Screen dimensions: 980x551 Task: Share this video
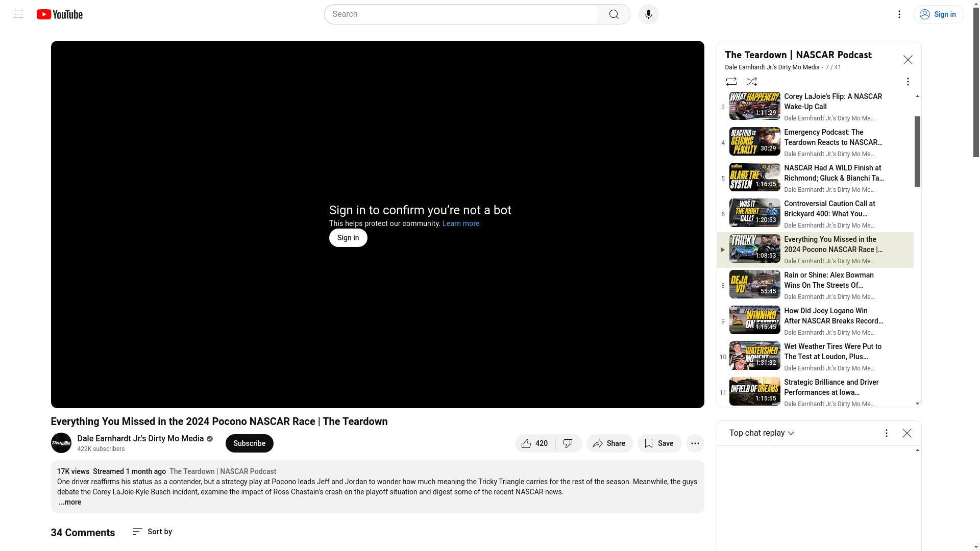pyautogui.click(x=609, y=443)
